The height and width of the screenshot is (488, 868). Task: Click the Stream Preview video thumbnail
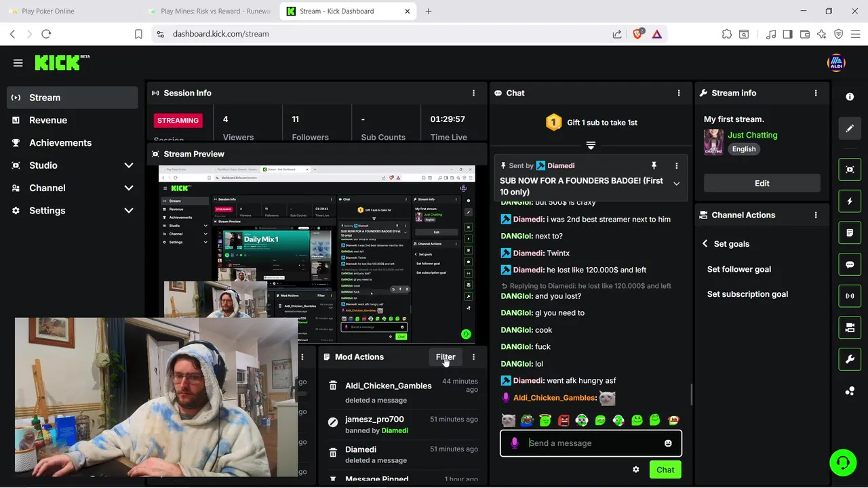tap(317, 255)
